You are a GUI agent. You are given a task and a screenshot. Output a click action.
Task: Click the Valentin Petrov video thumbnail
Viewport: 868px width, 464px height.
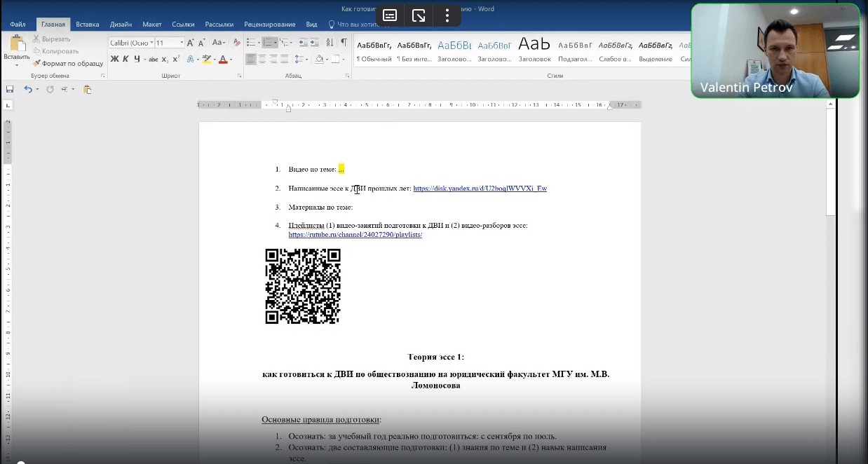pos(775,50)
